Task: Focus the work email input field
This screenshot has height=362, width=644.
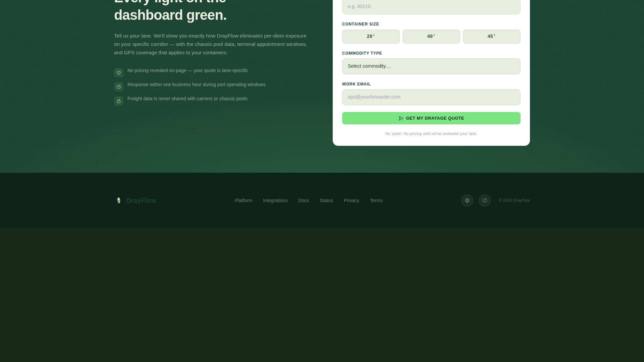Action: [431, 97]
